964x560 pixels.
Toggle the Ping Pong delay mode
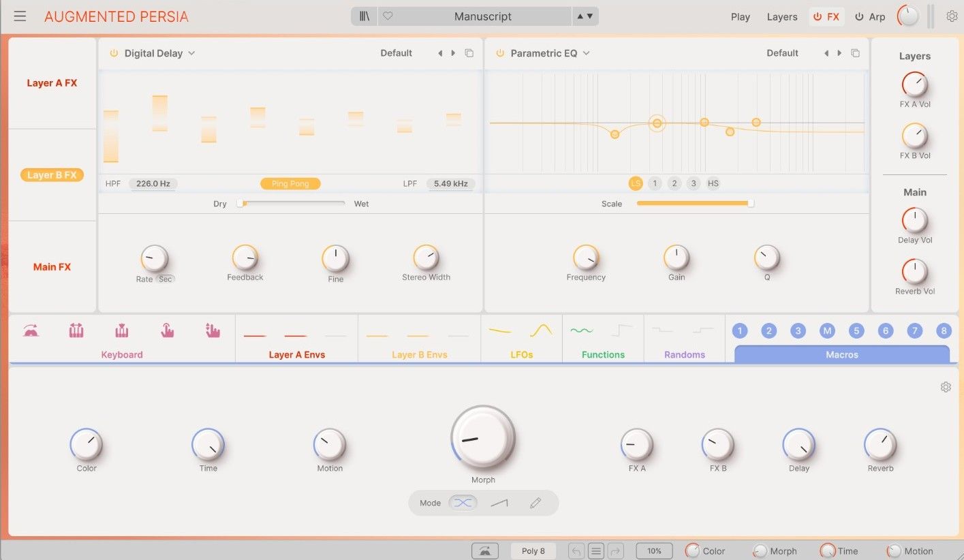click(x=290, y=183)
